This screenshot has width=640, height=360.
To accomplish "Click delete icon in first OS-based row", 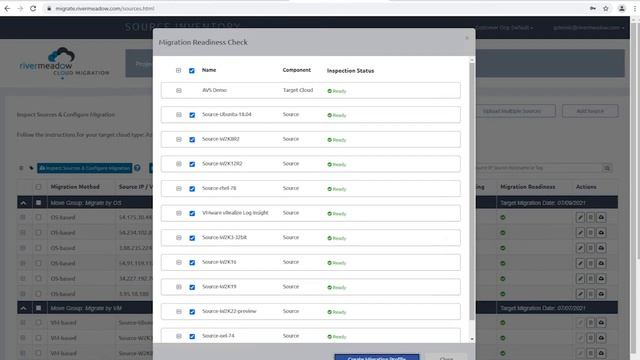I will [591, 218].
